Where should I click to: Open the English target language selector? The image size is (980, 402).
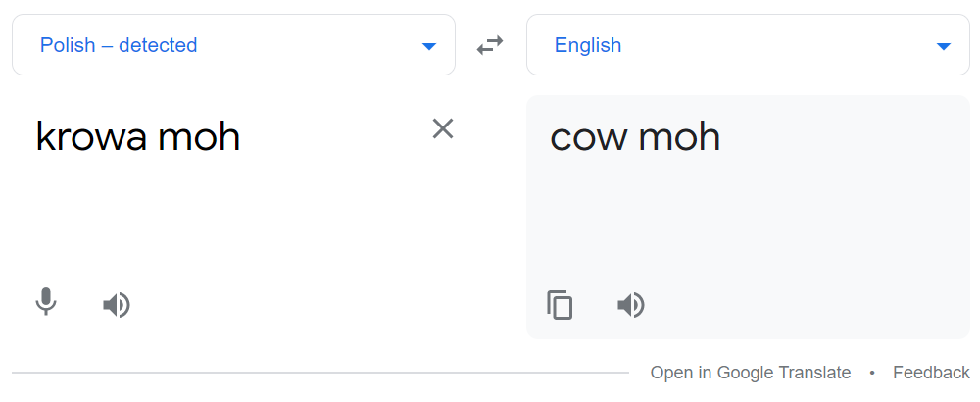(x=748, y=45)
